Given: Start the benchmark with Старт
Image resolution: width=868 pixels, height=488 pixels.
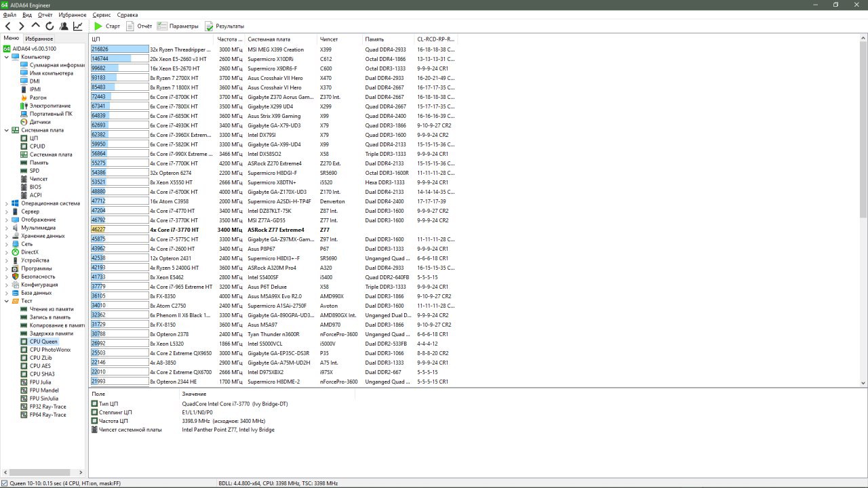Looking at the screenshot, I should (107, 26).
